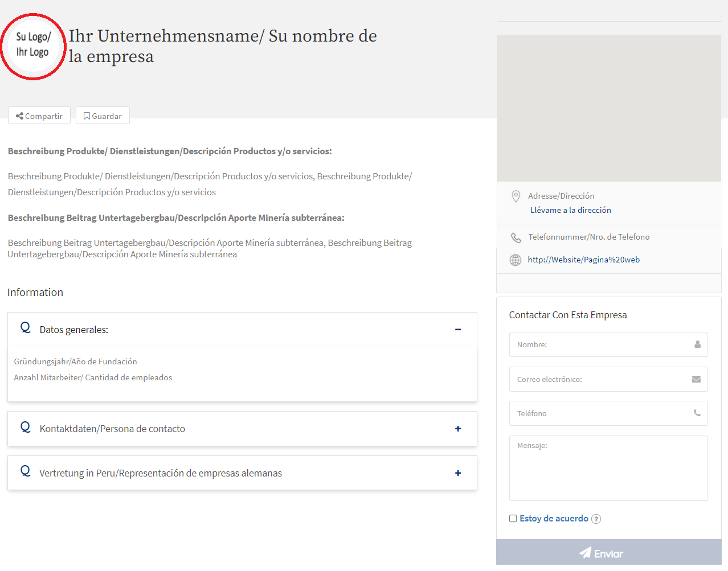Click the Compartir share button
The height and width of the screenshot is (571, 728).
coord(39,116)
